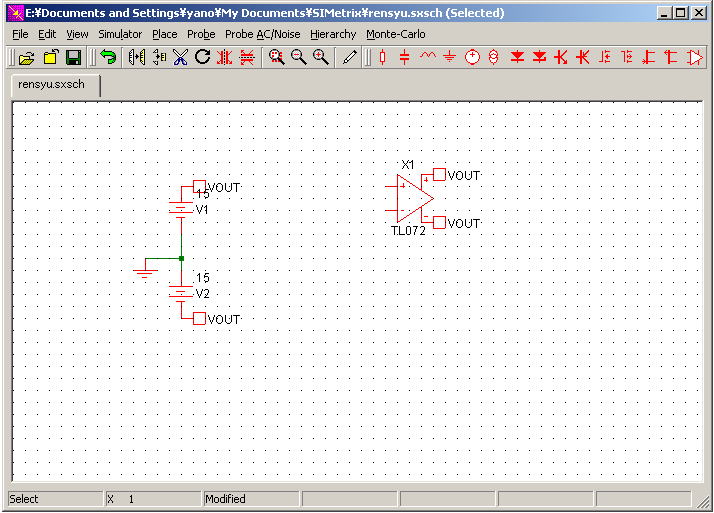Click the Open schematic folder icon
This screenshot has width=714, height=513.
(27, 58)
